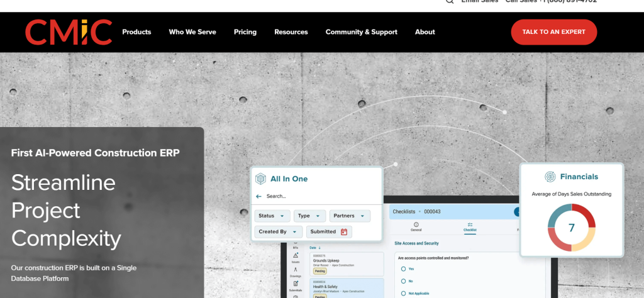644x298 pixels.
Task: Click the Financials gear icon
Action: 550,177
